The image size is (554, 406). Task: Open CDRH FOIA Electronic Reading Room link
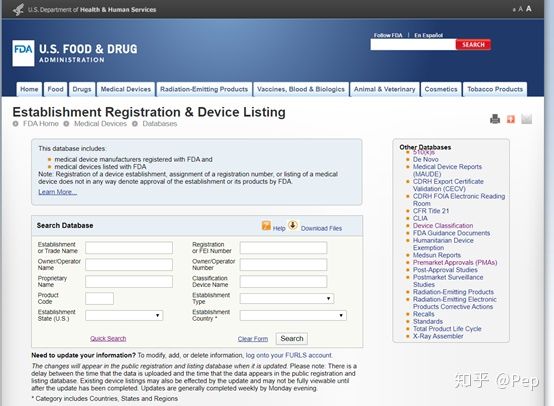[x=459, y=200]
